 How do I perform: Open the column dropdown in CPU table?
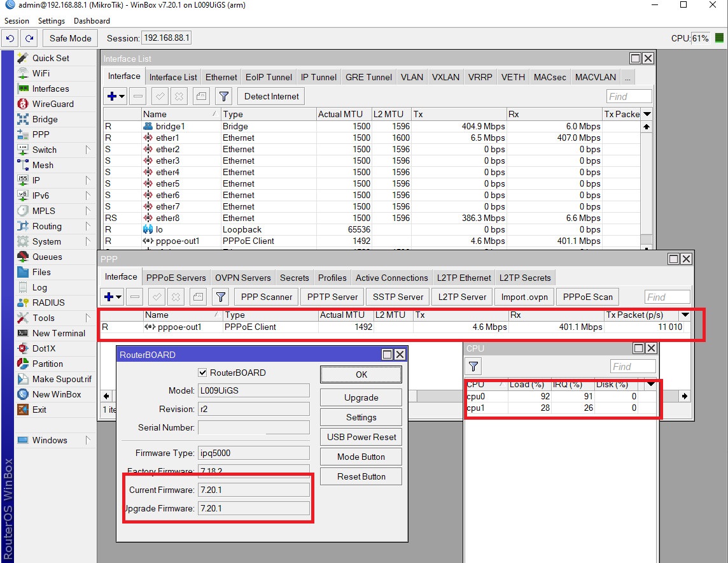(650, 385)
